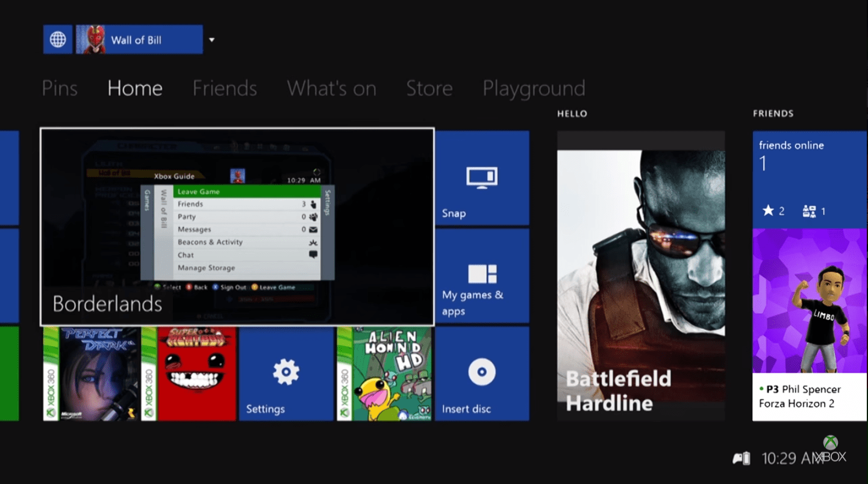Click the globe icon beside the profile
868x484 pixels.
57,39
